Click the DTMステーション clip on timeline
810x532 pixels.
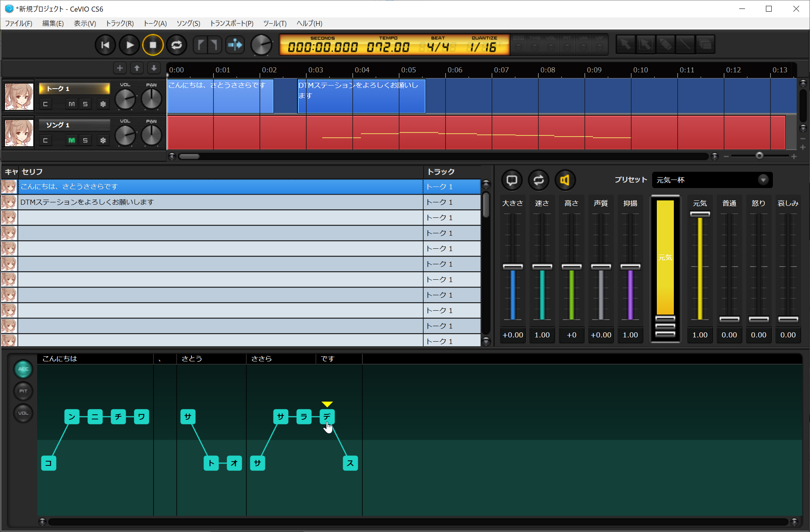(361, 96)
